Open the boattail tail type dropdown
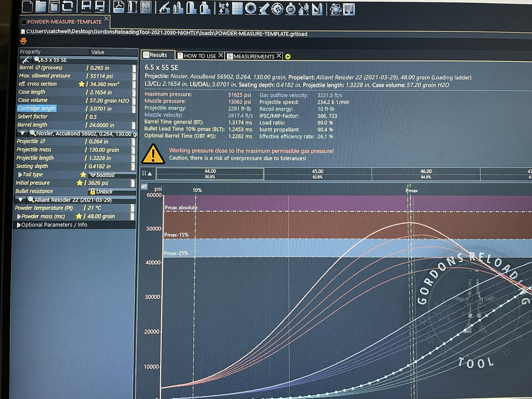This screenshot has width=532, height=399. (112, 175)
